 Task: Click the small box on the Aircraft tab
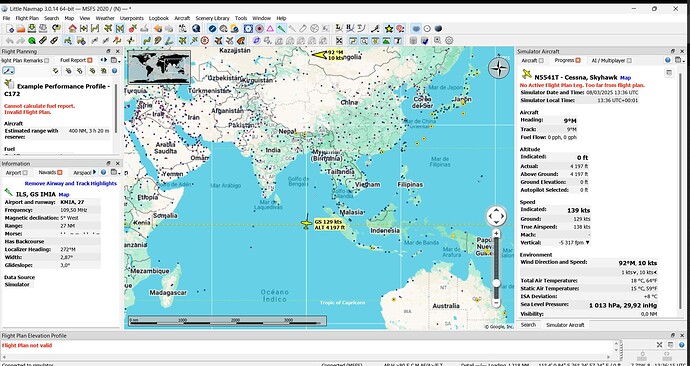[541, 60]
